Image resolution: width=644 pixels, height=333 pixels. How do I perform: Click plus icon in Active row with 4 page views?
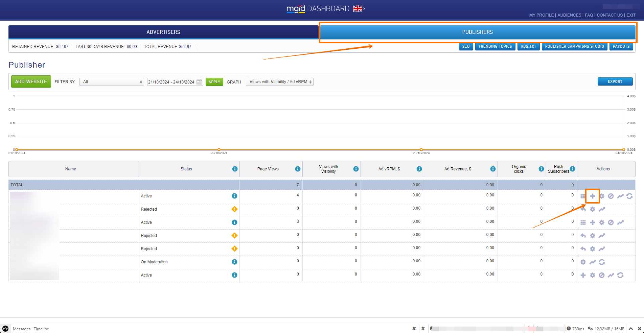click(592, 196)
